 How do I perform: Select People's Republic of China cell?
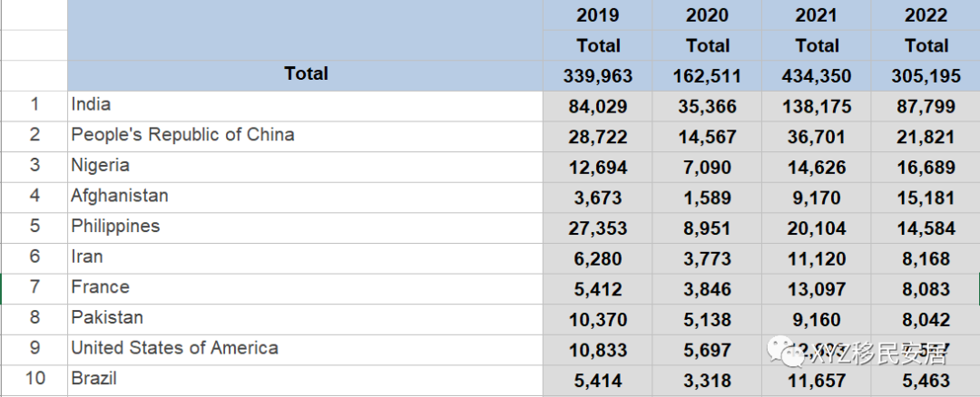305,136
